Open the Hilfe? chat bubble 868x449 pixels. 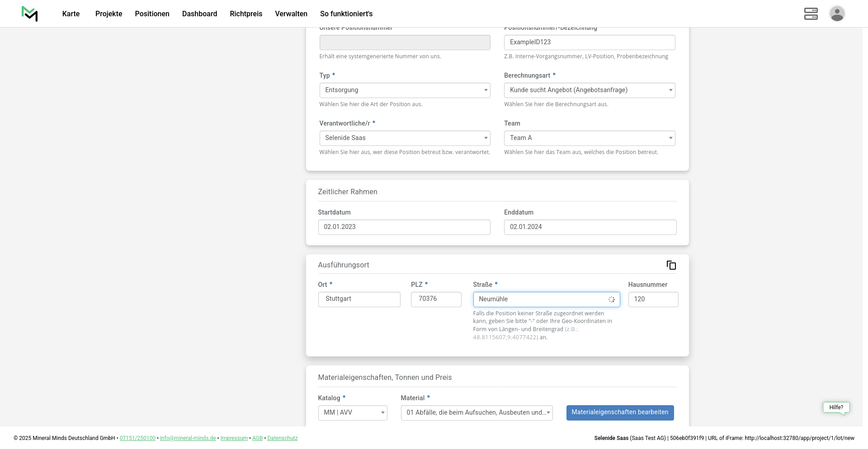point(836,407)
